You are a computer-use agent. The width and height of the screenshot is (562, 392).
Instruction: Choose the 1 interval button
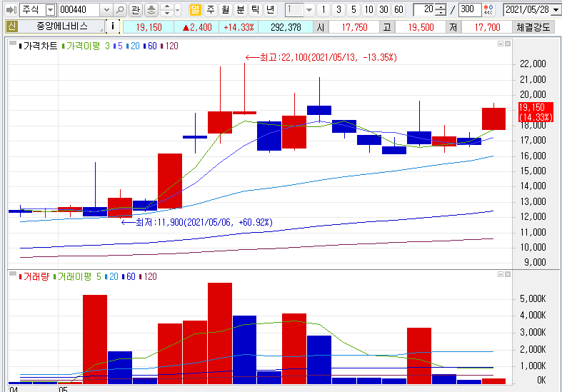[x=323, y=10]
